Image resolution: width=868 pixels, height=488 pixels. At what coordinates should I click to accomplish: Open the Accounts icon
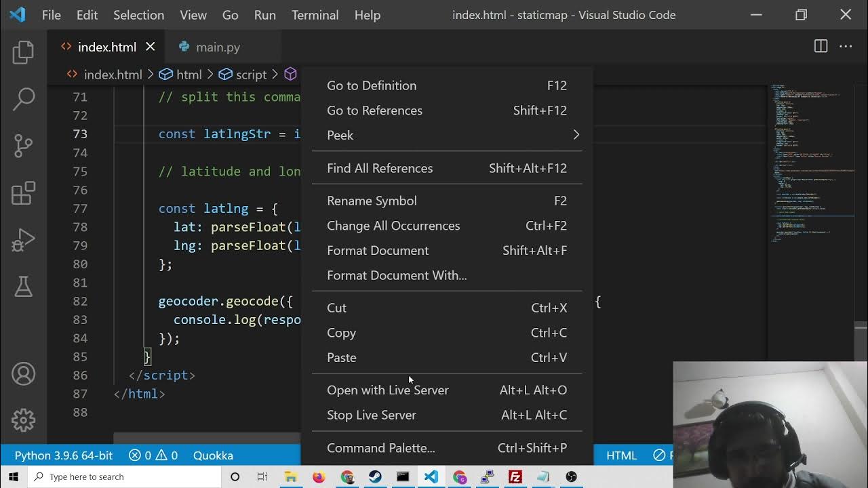23,374
